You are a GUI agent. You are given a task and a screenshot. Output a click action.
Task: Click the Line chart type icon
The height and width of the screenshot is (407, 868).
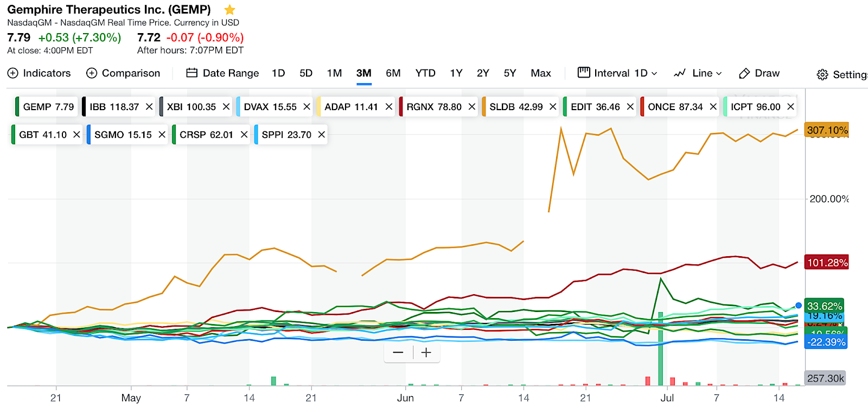[680, 73]
